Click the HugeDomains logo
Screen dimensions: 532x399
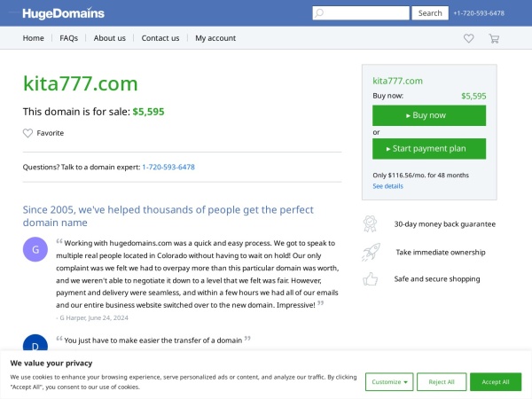pos(64,13)
